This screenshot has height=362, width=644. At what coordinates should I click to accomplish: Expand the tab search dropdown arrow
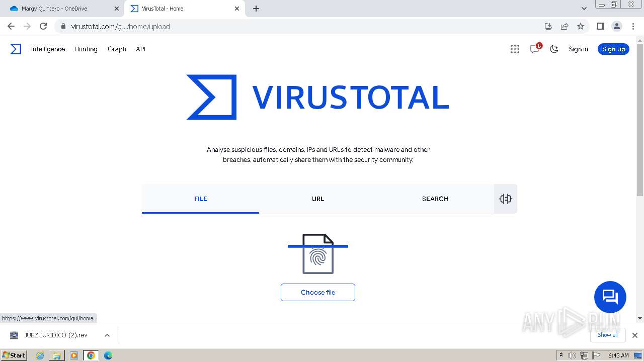[584, 9]
